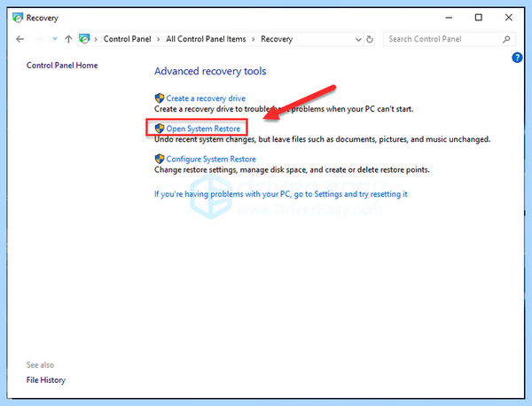This screenshot has height=406, width=532.
Task: Open Configure System Restore link
Action: [x=211, y=159]
